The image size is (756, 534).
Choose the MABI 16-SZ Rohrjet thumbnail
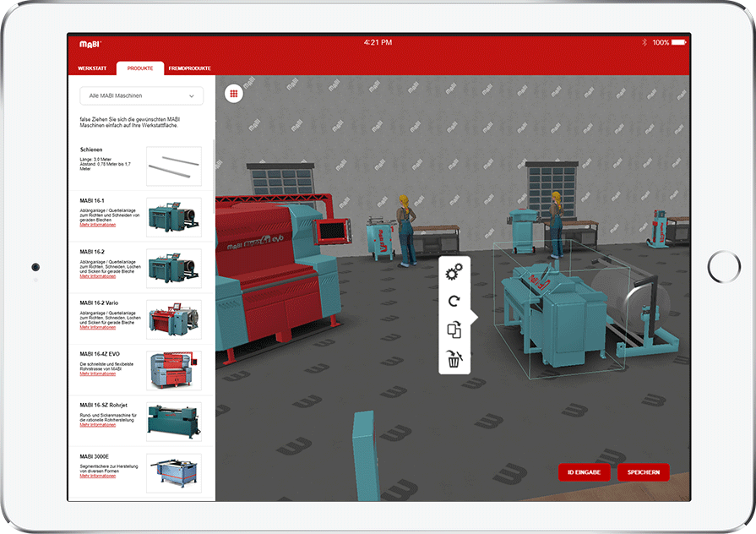174,422
